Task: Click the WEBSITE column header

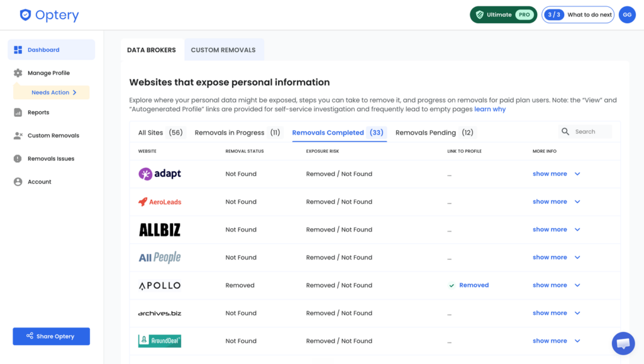Action: (x=147, y=151)
